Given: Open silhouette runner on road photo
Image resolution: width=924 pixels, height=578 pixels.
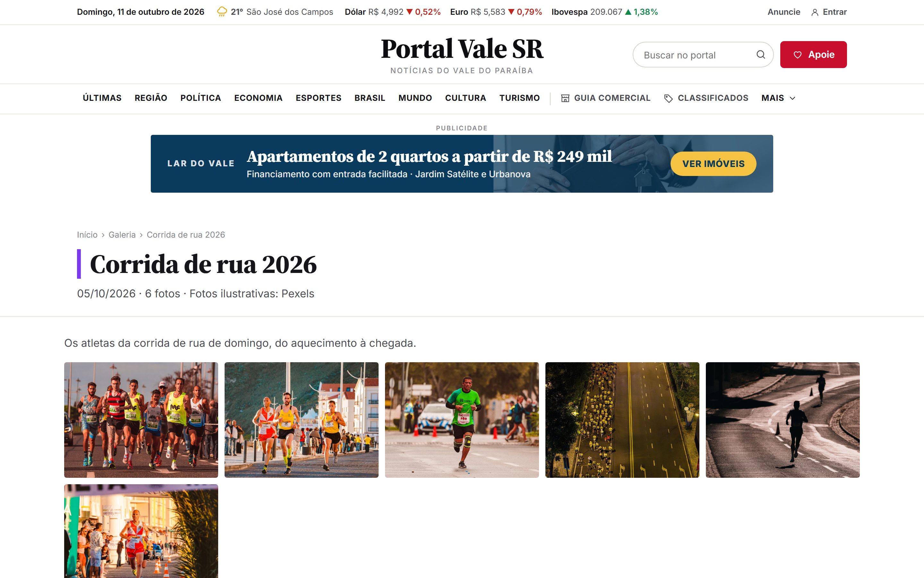Looking at the screenshot, I should click(x=782, y=420).
